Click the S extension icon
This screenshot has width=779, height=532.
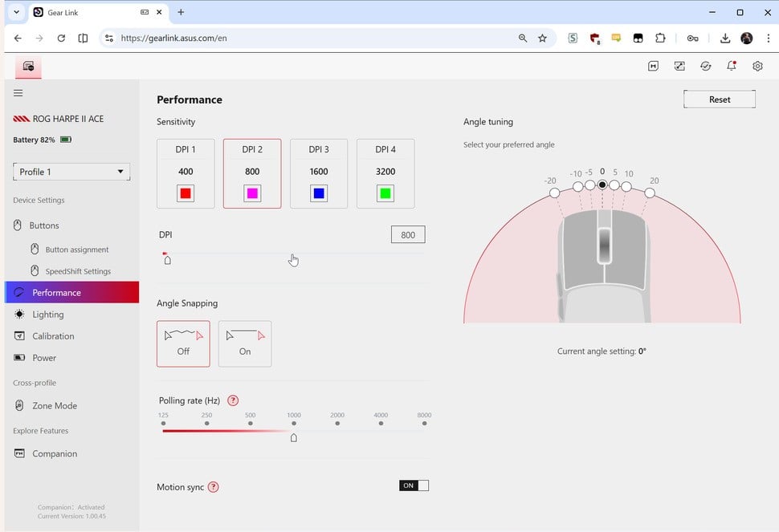click(573, 39)
